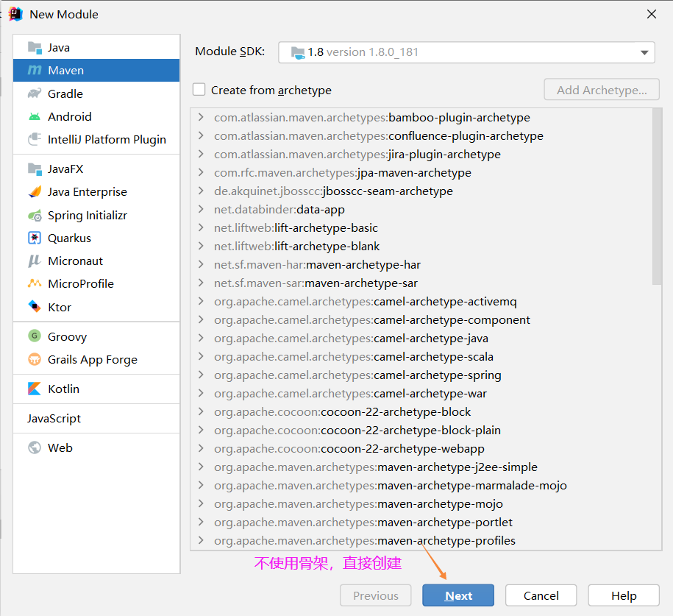This screenshot has width=673, height=616.
Task: Select Gradle module type
Action: coord(96,93)
